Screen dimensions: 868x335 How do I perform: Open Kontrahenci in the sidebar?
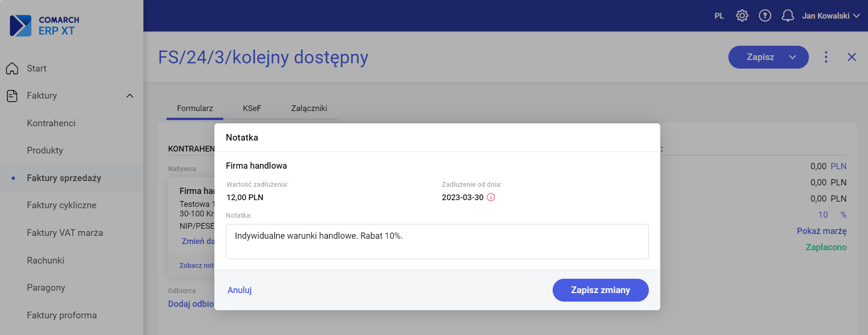point(51,123)
